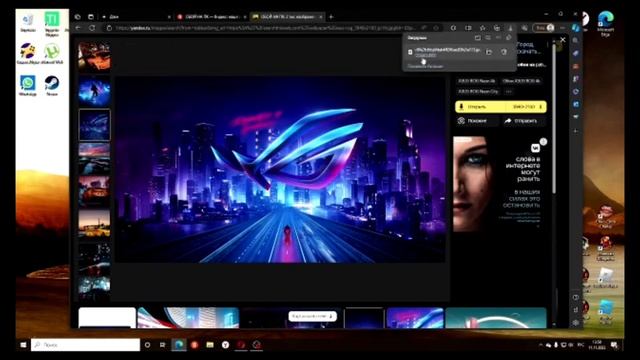
Task: Pin the downloads popup with the pin icon
Action: (509, 38)
